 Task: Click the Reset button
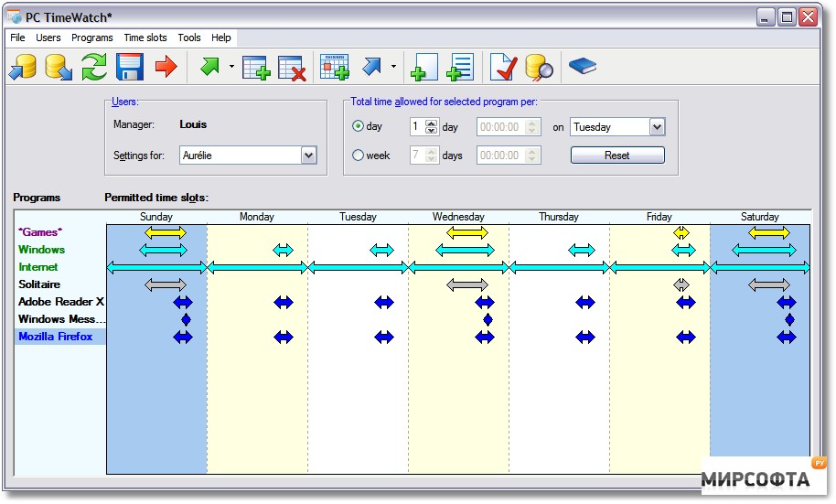[x=617, y=155]
